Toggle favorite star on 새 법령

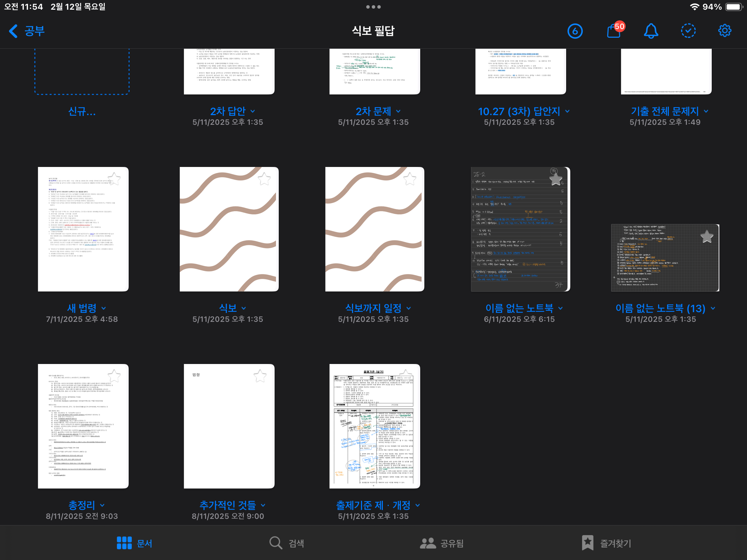tap(114, 179)
